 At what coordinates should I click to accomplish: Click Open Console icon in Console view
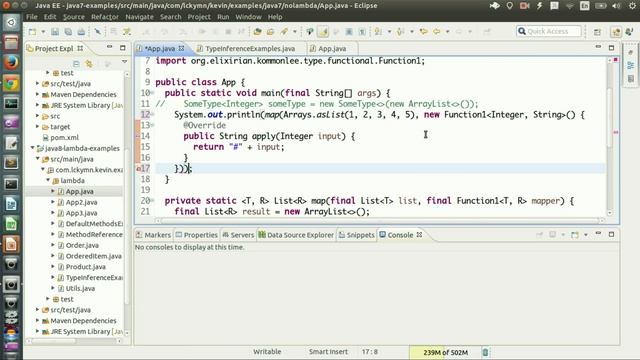click(x=575, y=235)
